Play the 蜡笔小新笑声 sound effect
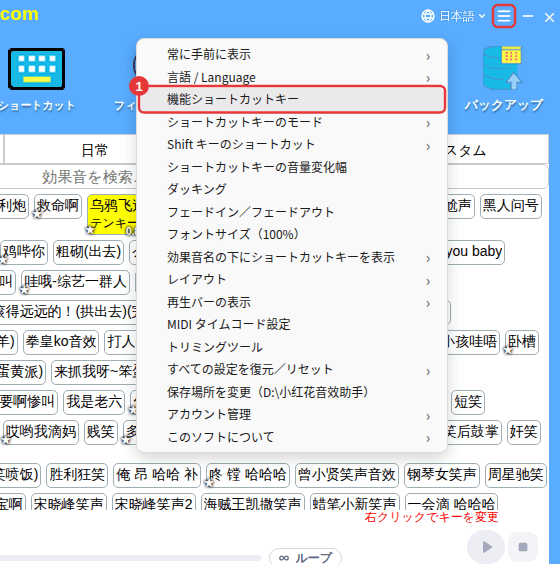 (355, 502)
